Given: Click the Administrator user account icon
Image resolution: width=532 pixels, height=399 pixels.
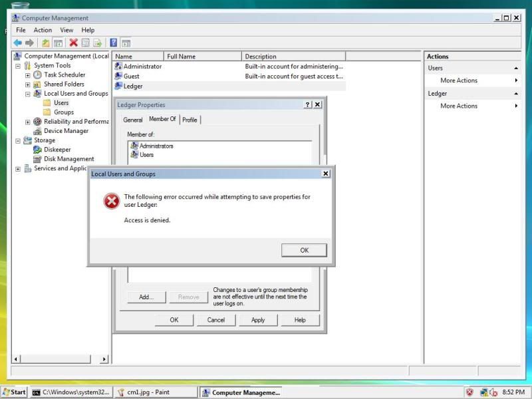Looking at the screenshot, I should pos(118,66).
